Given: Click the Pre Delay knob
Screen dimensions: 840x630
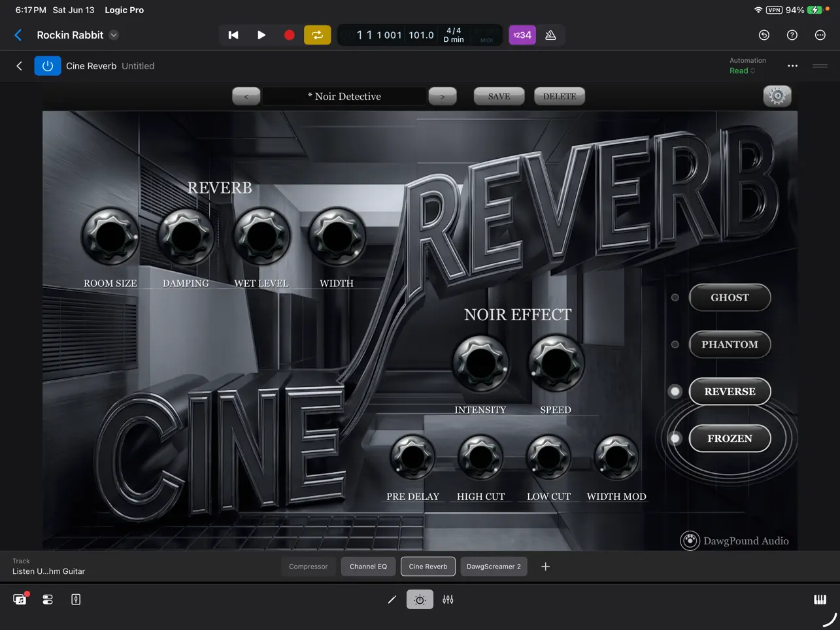Looking at the screenshot, I should coord(412,457).
